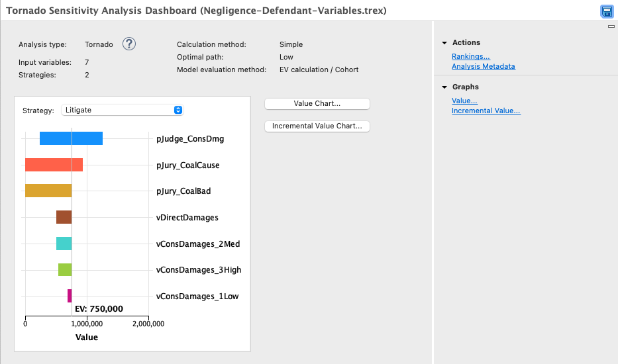Click the EV: 750,000 label
The height and width of the screenshot is (364, 618).
point(99,309)
